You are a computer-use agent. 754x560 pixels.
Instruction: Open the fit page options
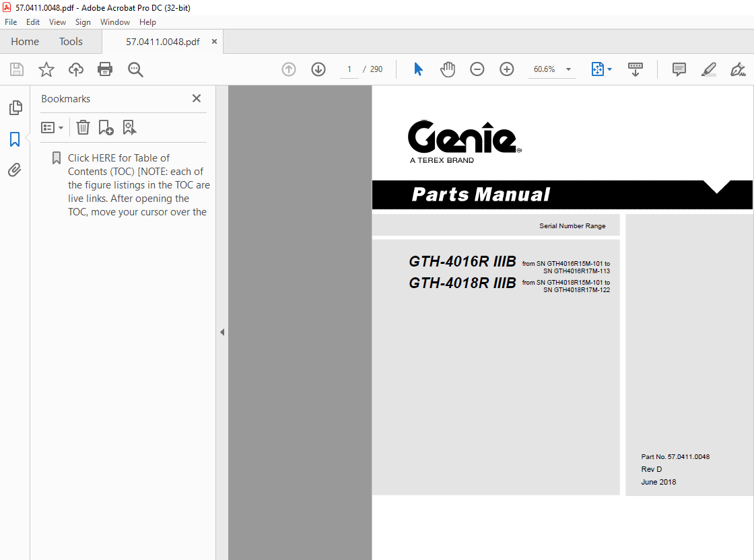[x=601, y=69]
